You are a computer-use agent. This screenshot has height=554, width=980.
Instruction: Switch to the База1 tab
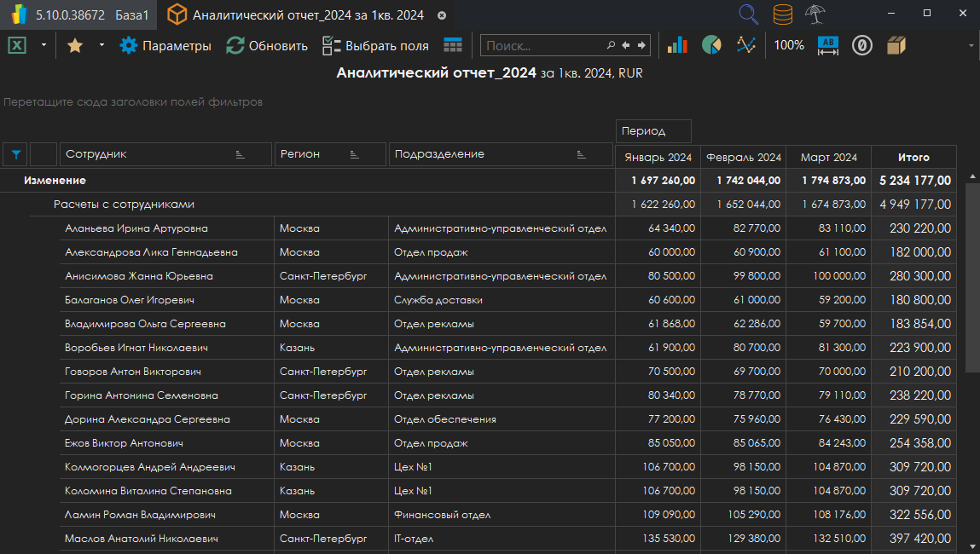(x=131, y=14)
